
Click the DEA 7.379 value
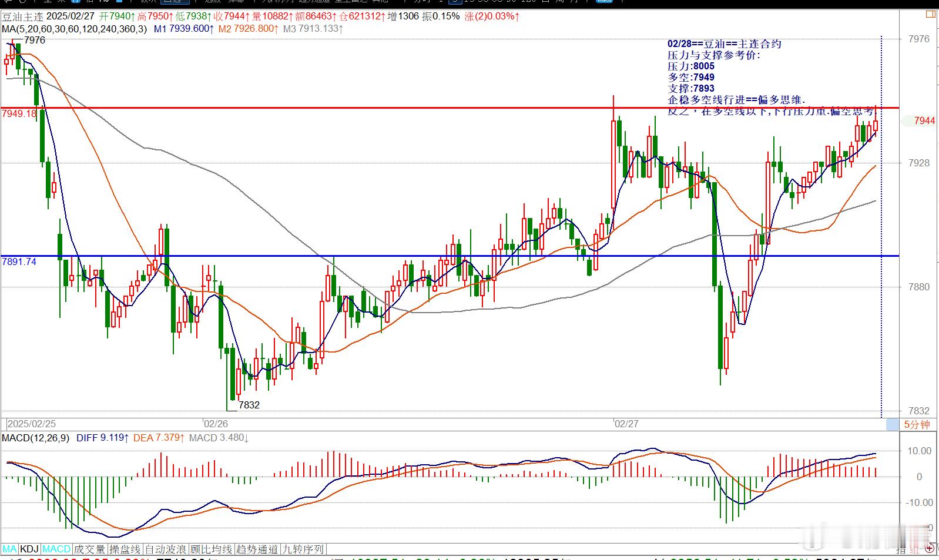point(159,438)
